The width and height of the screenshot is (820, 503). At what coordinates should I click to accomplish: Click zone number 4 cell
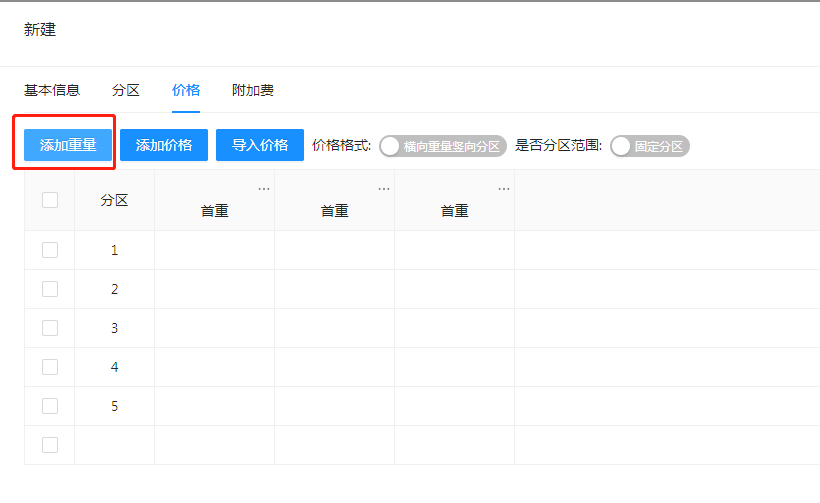tap(115, 367)
